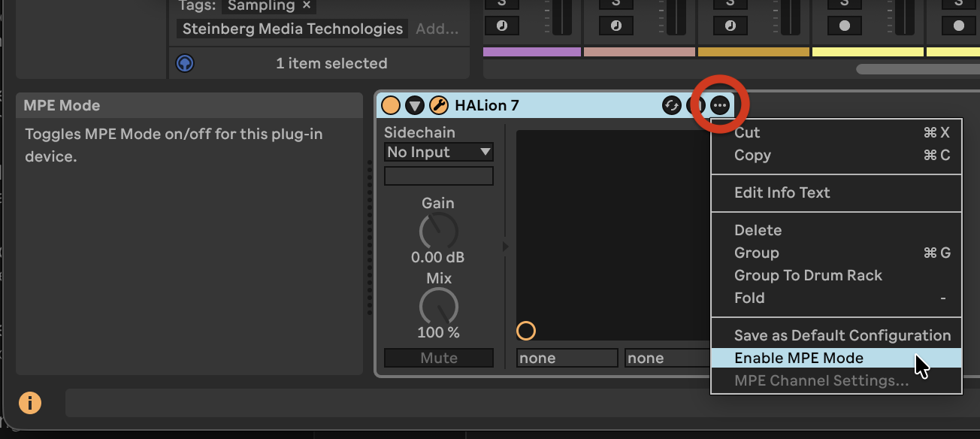Viewport: 980px width, 439px height.
Task: Unfold HALion 7 device parameters triangle
Action: (415, 105)
